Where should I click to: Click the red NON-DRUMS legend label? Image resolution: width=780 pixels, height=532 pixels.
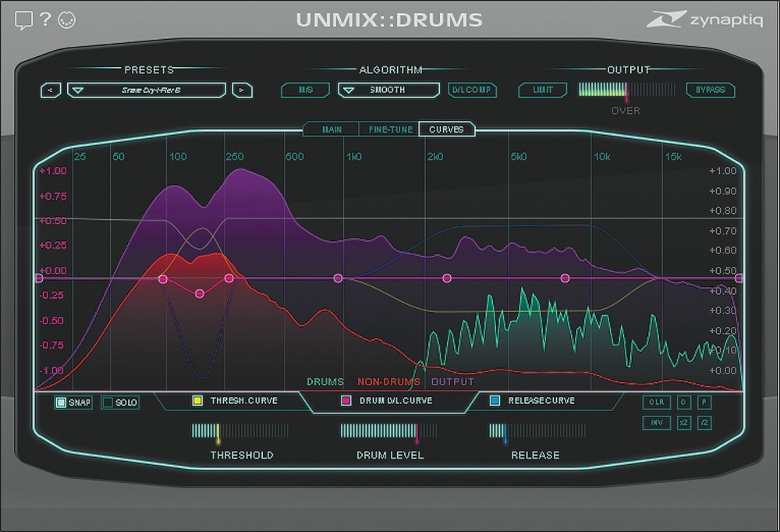coord(389,382)
